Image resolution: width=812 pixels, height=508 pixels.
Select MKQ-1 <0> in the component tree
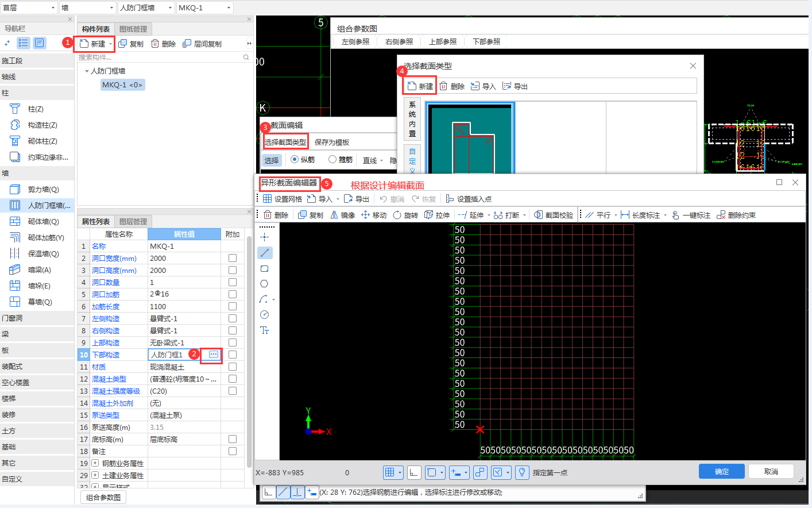click(x=122, y=85)
